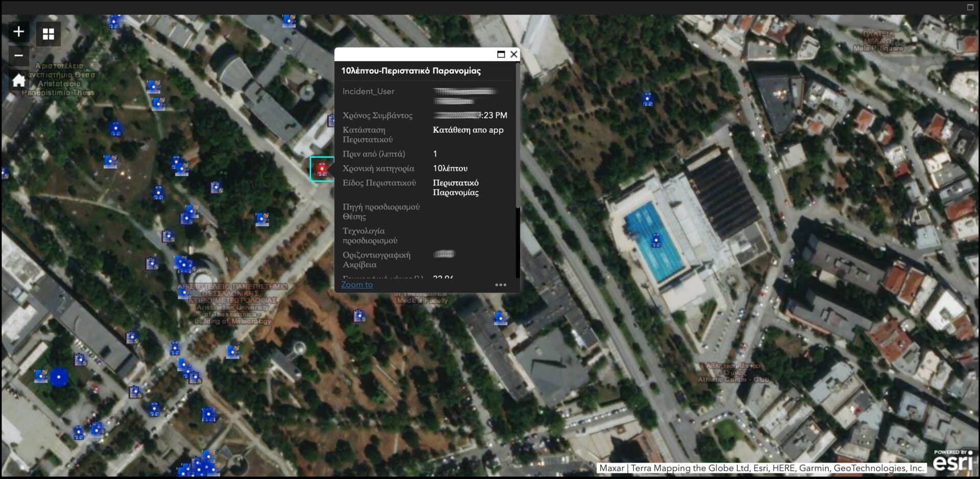Click the map attribution text bar

pyautogui.click(x=761, y=468)
